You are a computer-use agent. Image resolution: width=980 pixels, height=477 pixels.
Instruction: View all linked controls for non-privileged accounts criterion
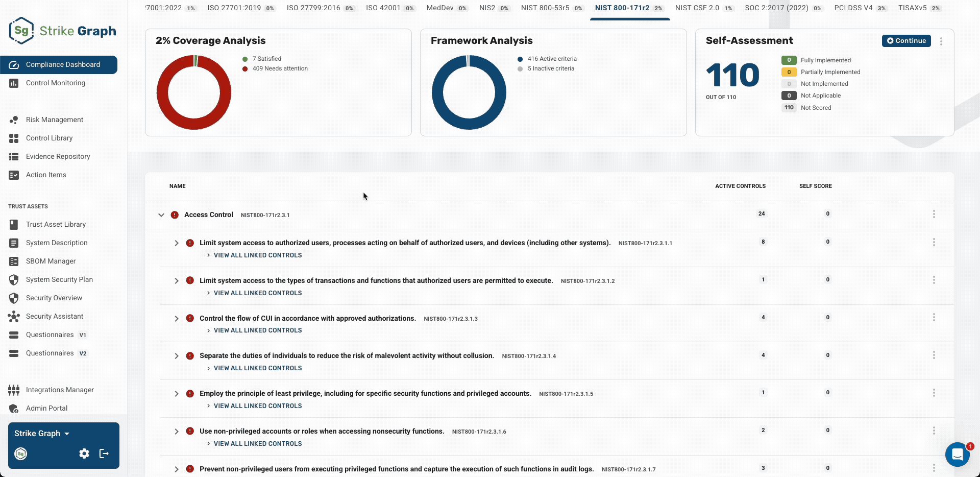254,444
